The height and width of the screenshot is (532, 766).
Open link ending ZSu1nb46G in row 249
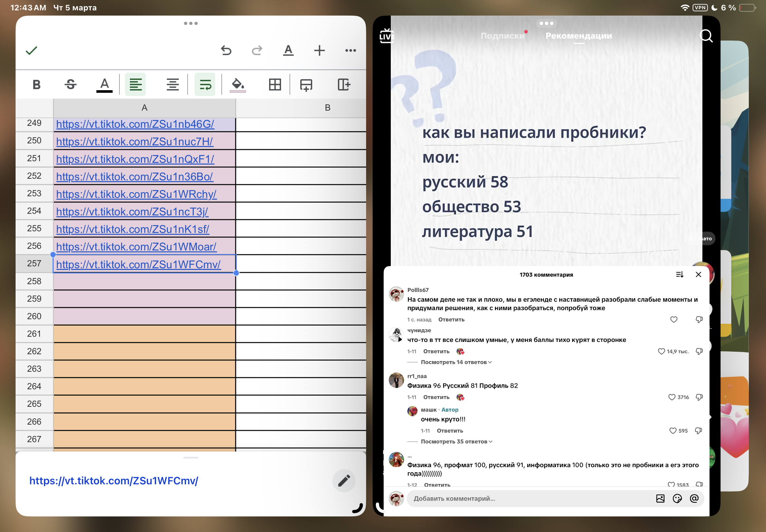tap(135, 124)
